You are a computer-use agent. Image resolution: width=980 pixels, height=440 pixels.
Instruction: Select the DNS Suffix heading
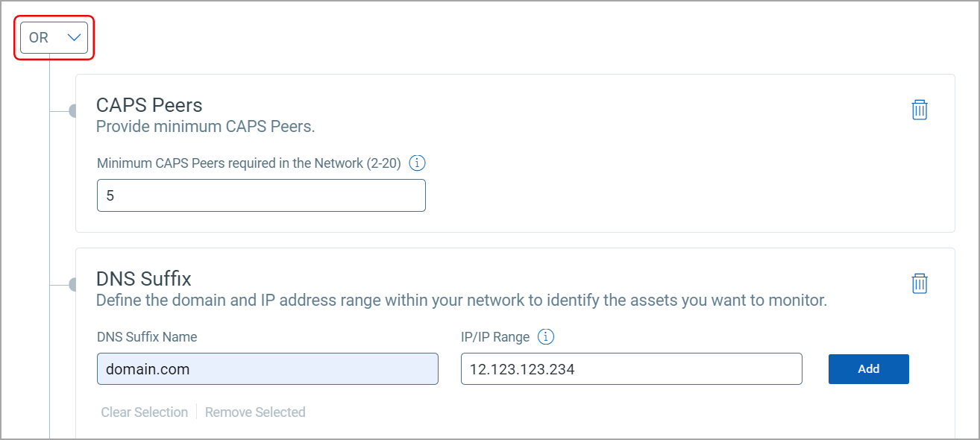(x=144, y=279)
